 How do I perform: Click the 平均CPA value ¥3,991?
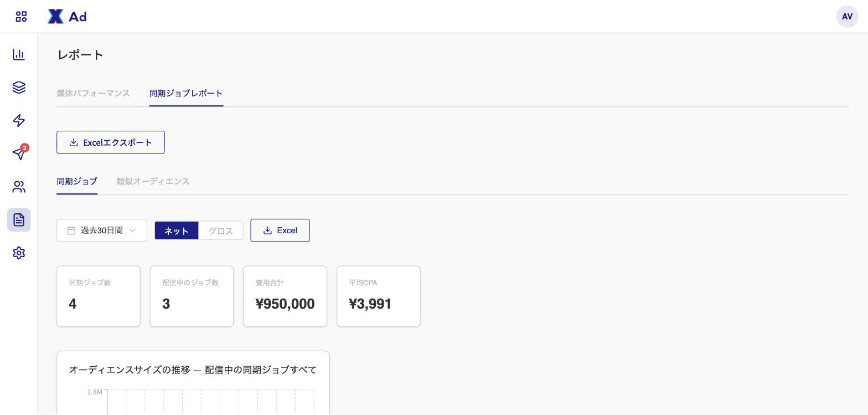click(x=370, y=304)
